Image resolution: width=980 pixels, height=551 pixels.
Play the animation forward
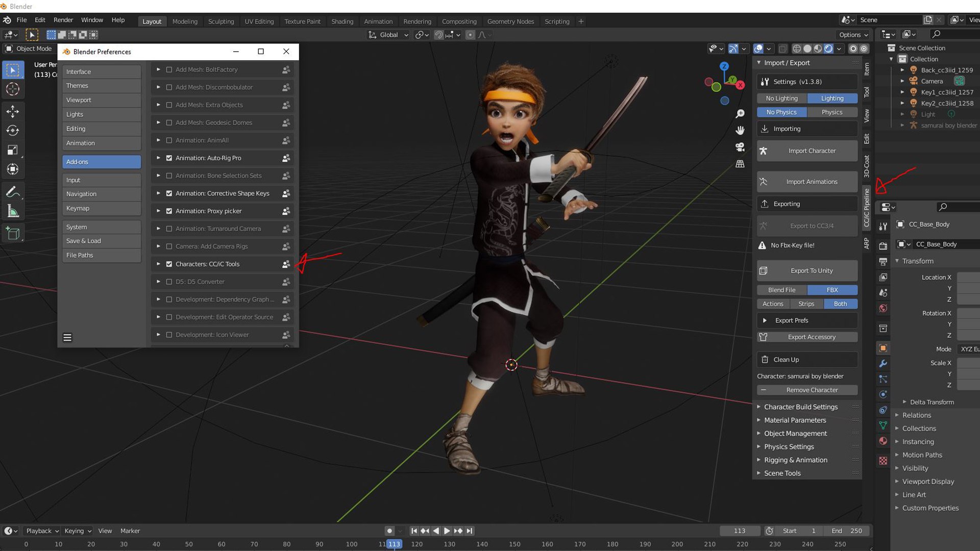tap(447, 531)
